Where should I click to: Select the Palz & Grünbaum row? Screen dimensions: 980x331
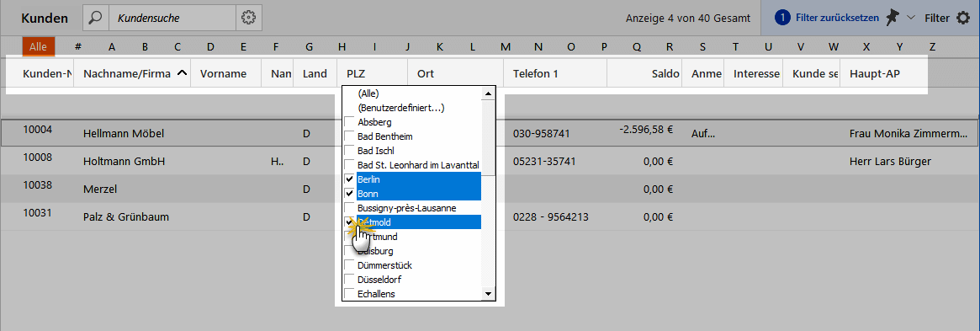pos(490,217)
